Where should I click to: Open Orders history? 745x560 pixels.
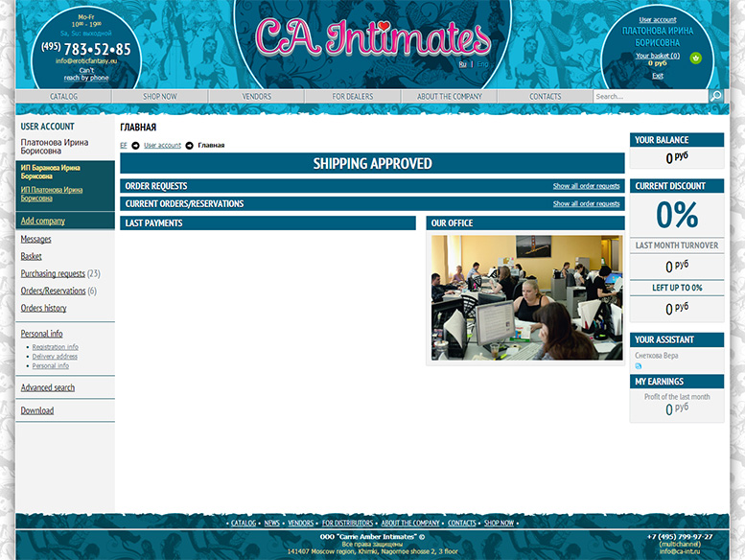pos(43,308)
